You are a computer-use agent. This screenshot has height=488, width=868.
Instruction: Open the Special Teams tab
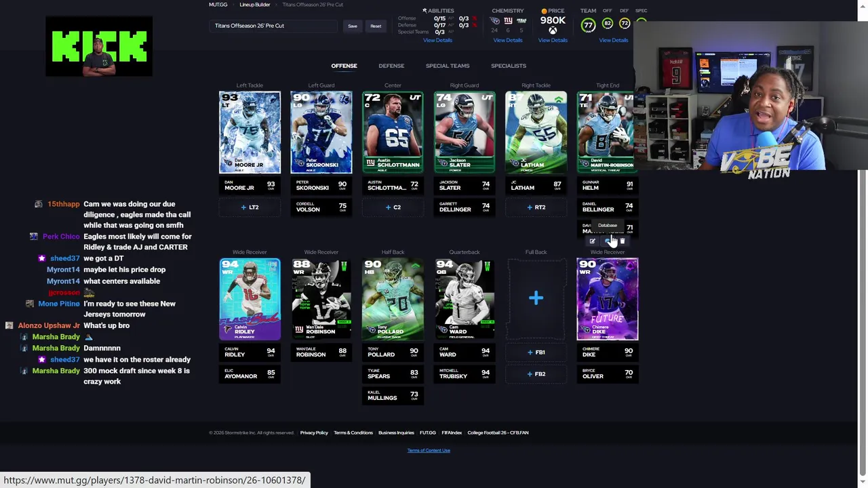coord(448,66)
